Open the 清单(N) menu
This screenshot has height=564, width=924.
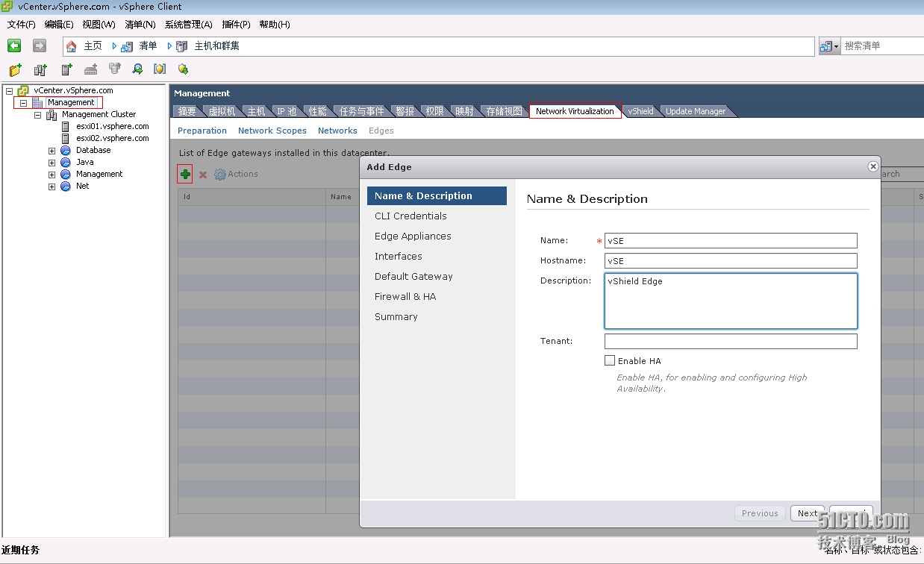[x=140, y=25]
